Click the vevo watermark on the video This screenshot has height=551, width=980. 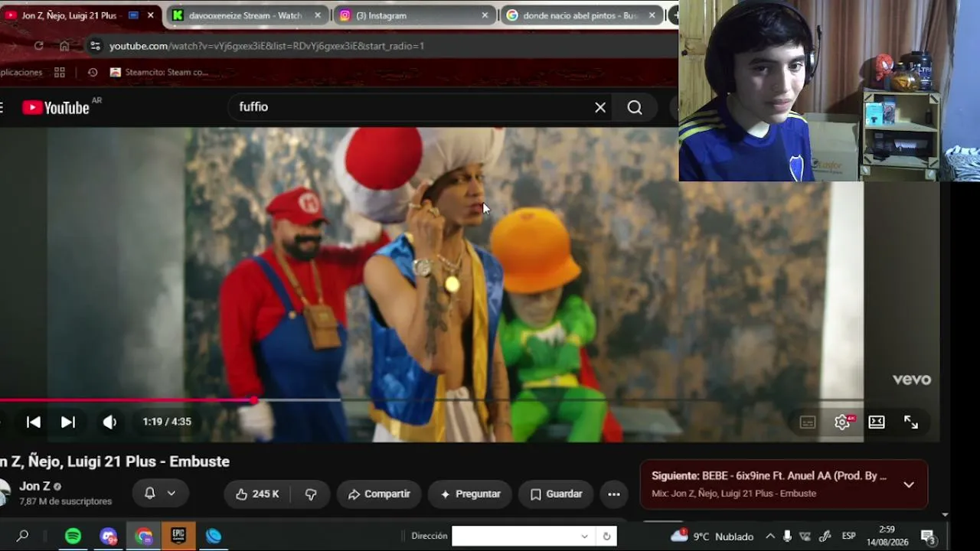point(912,380)
